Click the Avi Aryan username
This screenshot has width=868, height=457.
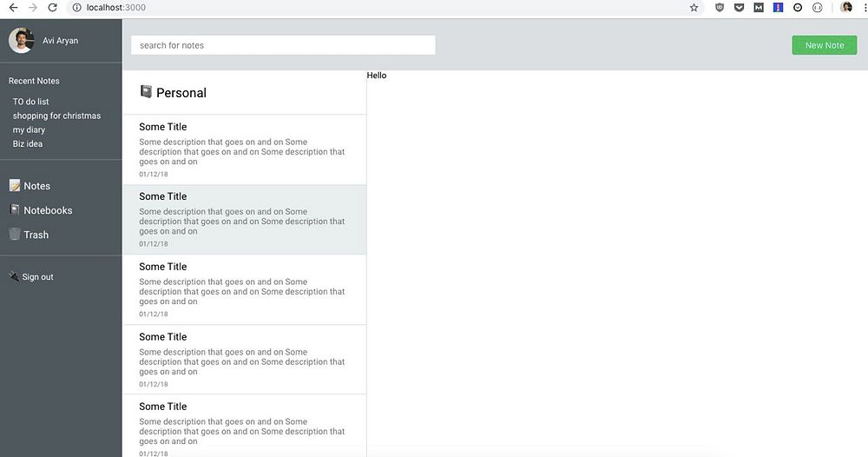coord(61,41)
